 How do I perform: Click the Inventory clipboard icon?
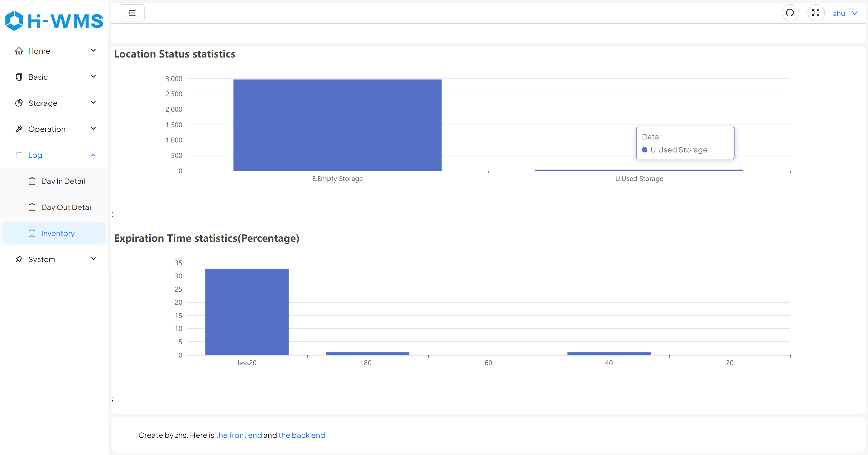(32, 233)
